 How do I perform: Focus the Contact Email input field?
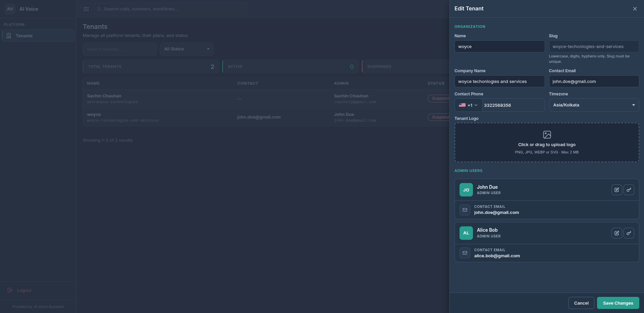tap(594, 81)
